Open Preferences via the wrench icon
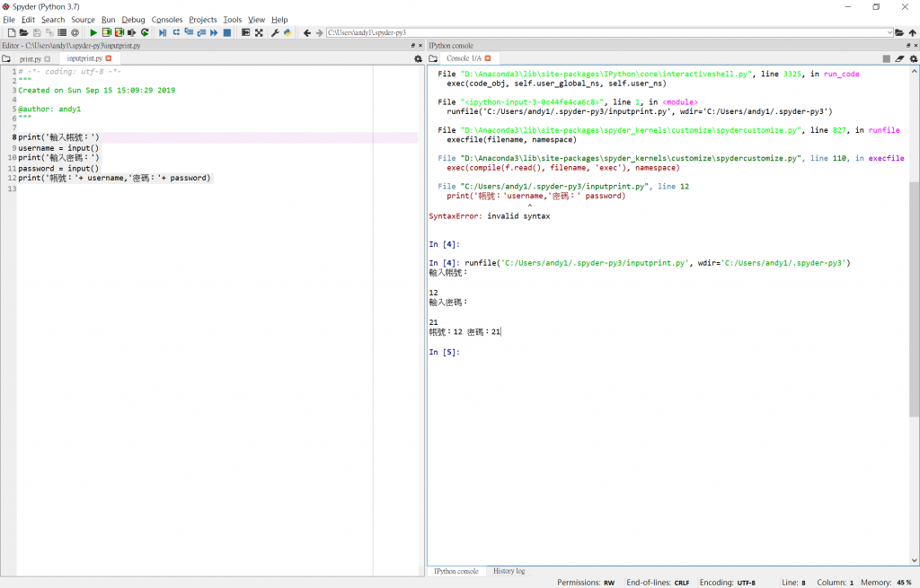The height and width of the screenshot is (588, 920). (275, 32)
